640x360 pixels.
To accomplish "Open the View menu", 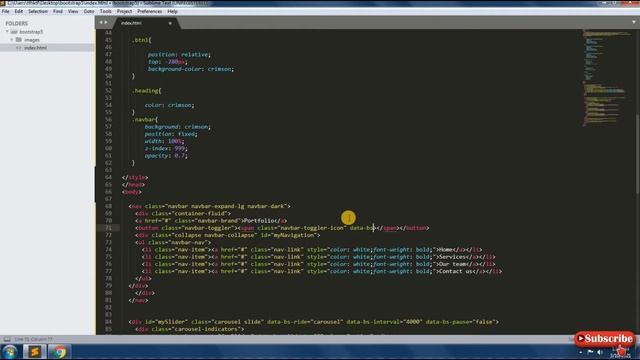I will (x=73, y=11).
